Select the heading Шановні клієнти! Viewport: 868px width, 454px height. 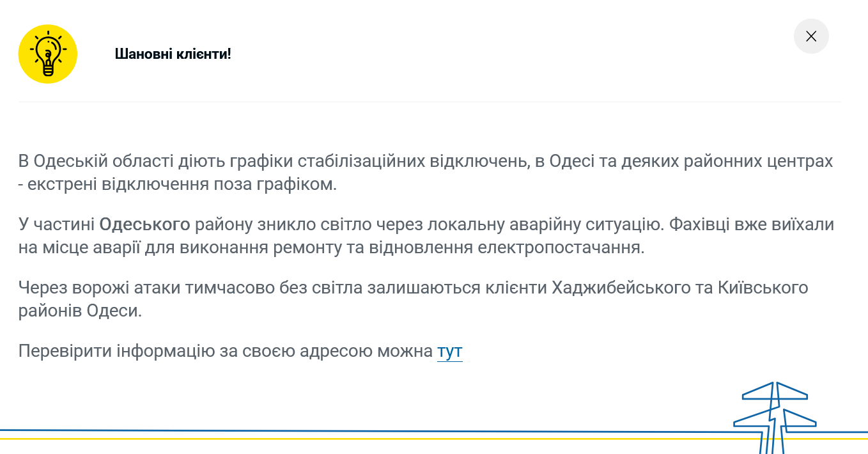(173, 54)
